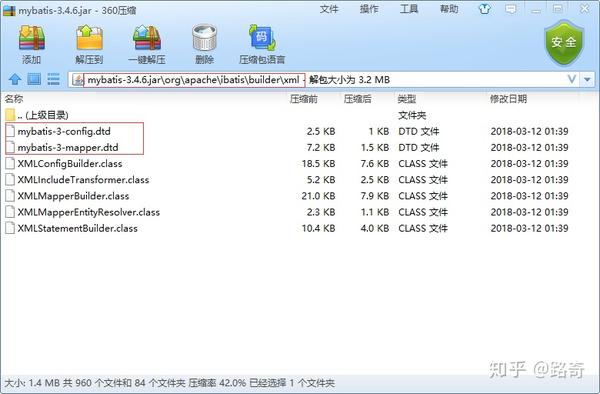600x394 pixels.
Task: Expand the address bar path dropdown arrow
Action: (x=587, y=80)
